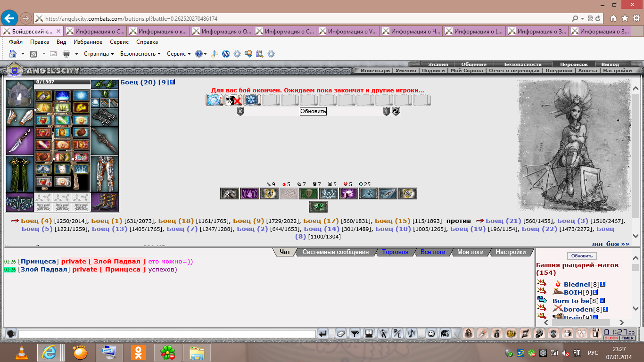
Task: Click the green cloak armor slot
Action: coord(20,174)
